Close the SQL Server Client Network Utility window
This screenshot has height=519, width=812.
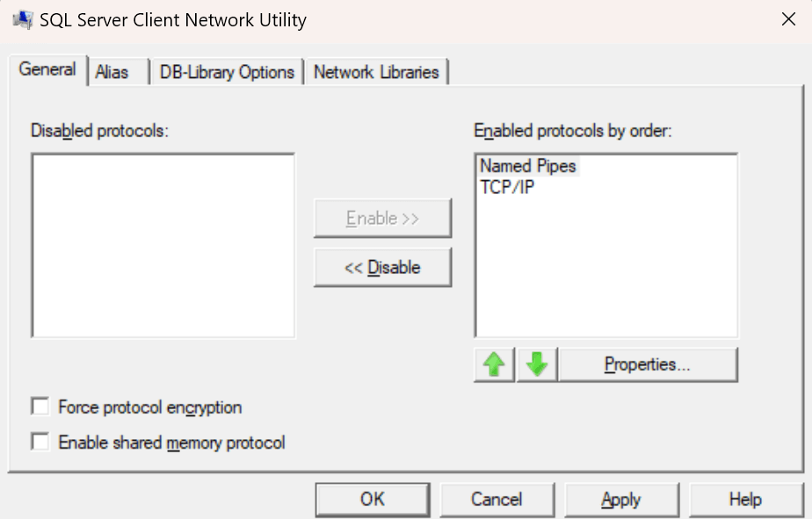(x=788, y=19)
